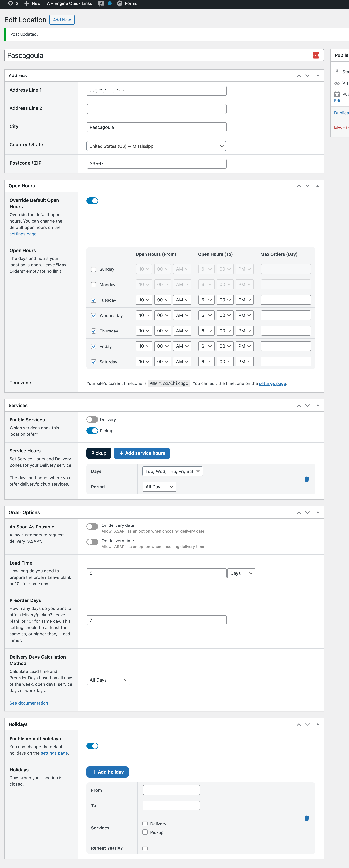Open Delivery Days Calculation Method dropdown
The height and width of the screenshot is (868, 349).
pos(108,680)
